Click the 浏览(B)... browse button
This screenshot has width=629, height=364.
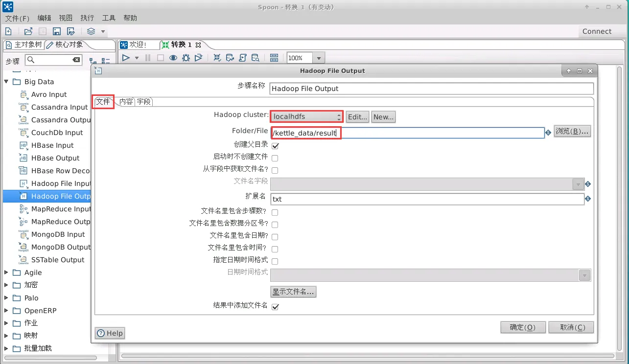572,131
